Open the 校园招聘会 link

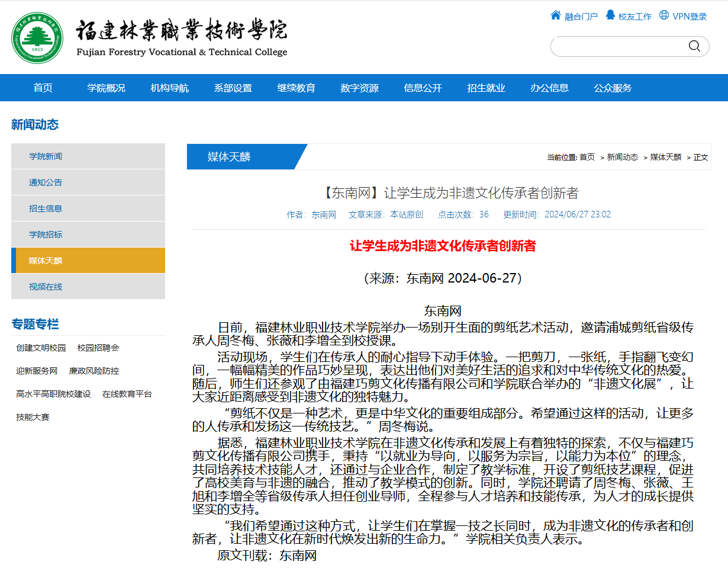pos(98,348)
